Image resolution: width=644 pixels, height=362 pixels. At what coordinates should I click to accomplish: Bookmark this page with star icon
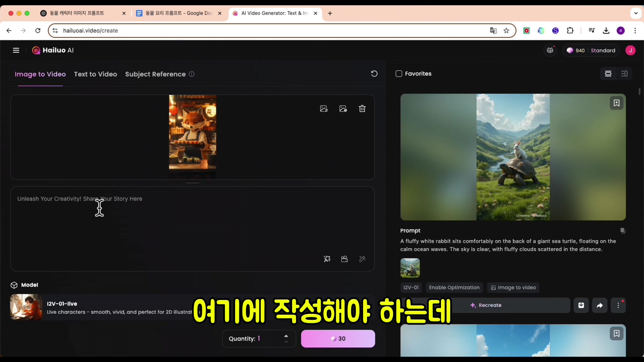pos(506,31)
